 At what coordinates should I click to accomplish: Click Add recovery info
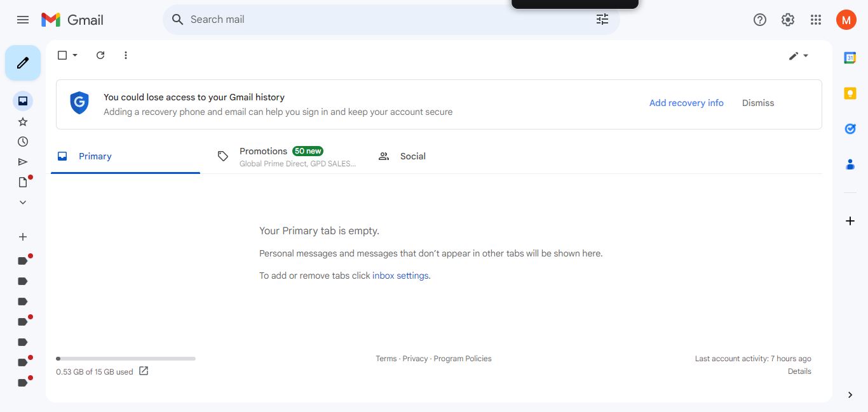686,103
